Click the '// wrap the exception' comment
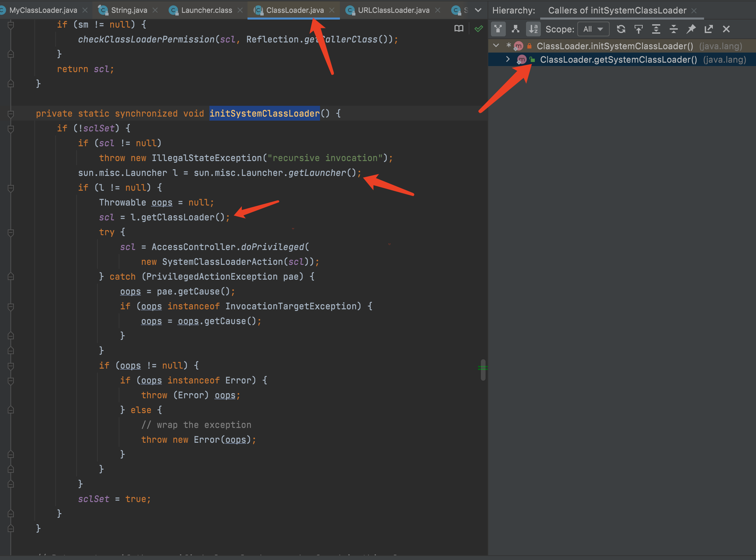Image resolution: width=756 pixels, height=560 pixels. coord(196,425)
